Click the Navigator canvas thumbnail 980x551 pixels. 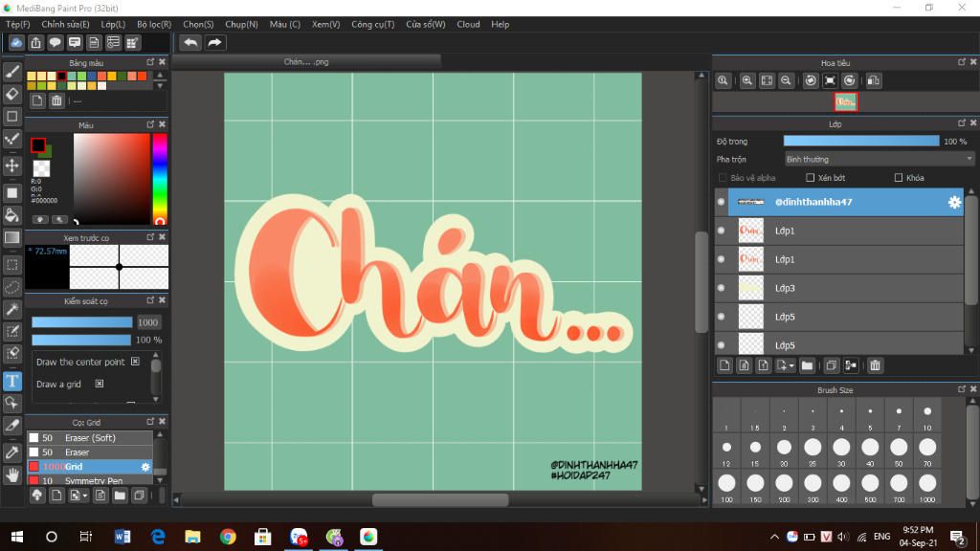tap(846, 101)
